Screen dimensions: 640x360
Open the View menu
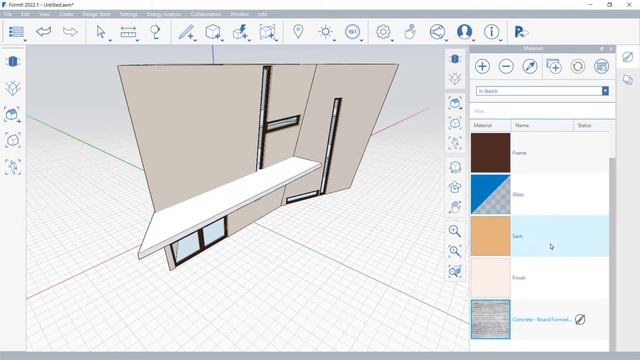(x=44, y=14)
